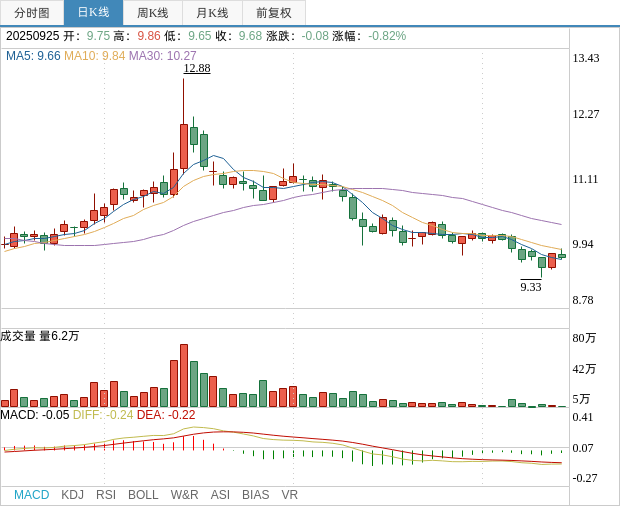Click the 12.88 high price label

(197, 68)
